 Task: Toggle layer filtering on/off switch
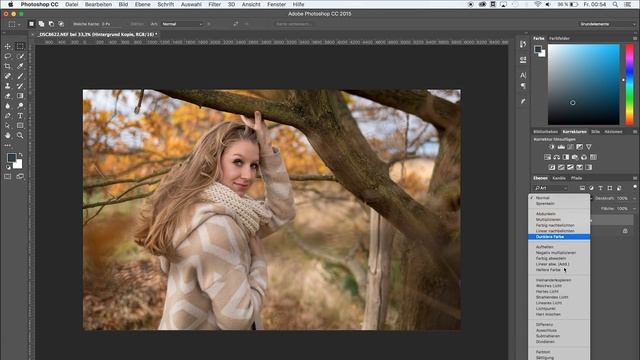[x=635, y=187]
